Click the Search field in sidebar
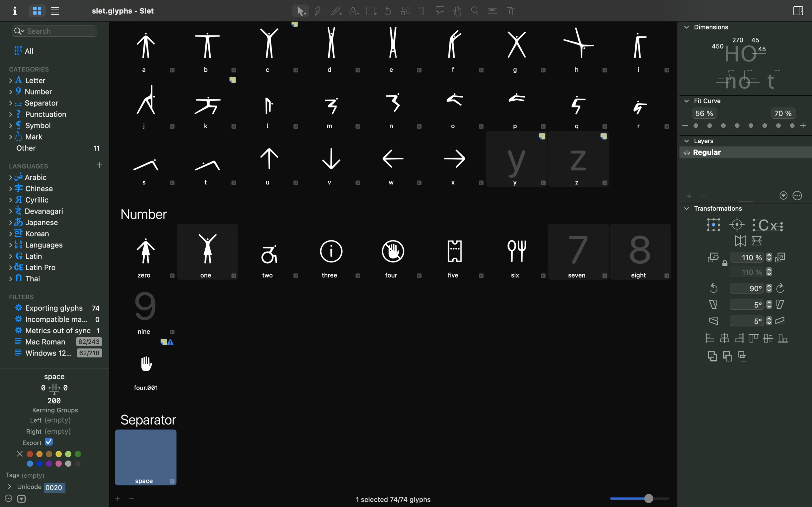 point(60,31)
